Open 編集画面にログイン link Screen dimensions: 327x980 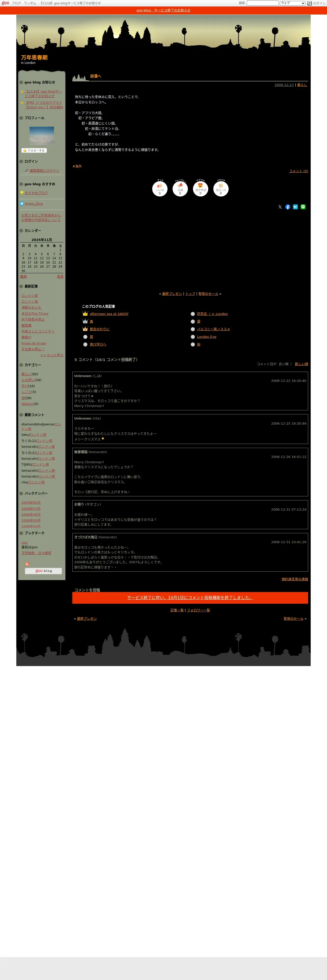tap(45, 171)
